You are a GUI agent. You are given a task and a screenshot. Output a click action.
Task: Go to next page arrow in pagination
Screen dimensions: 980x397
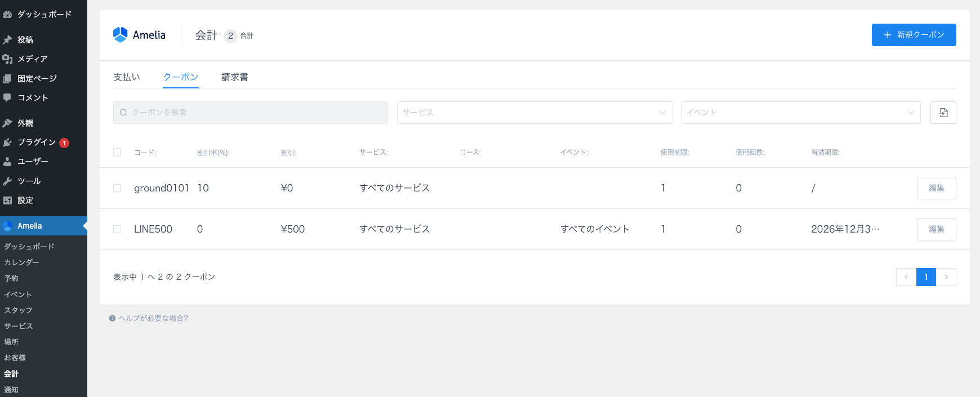coord(946,277)
